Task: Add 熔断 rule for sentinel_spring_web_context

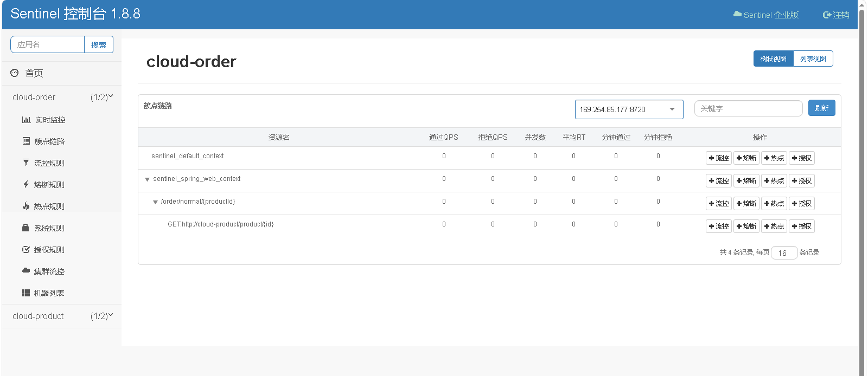Action: click(746, 180)
